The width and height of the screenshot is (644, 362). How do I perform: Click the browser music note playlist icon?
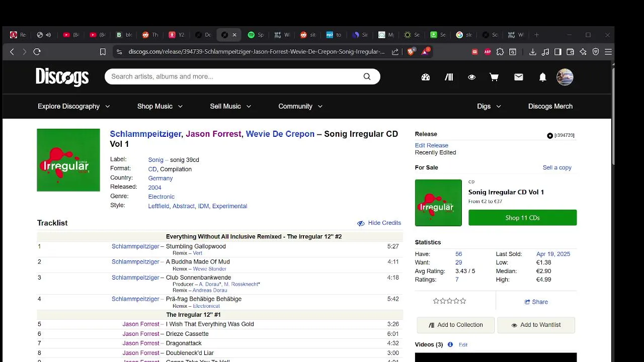click(x=545, y=51)
